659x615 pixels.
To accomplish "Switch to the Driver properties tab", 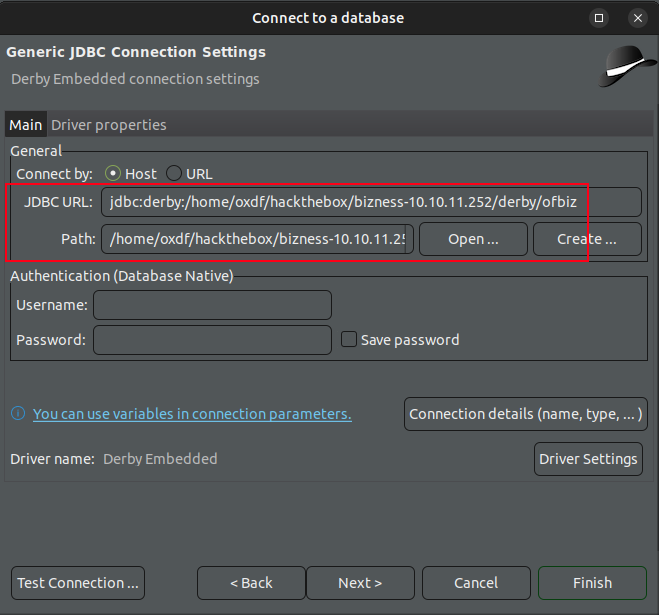I will click(109, 125).
